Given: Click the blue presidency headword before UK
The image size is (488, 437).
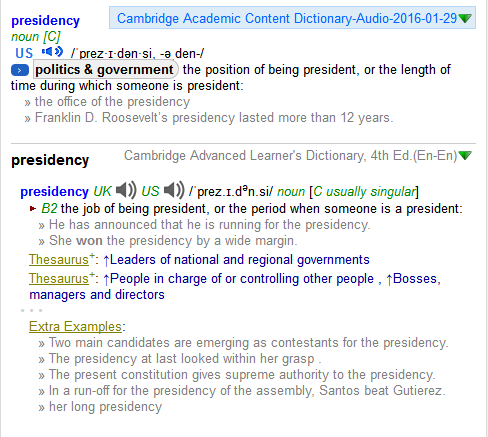Looking at the screenshot, I should 54,192.
